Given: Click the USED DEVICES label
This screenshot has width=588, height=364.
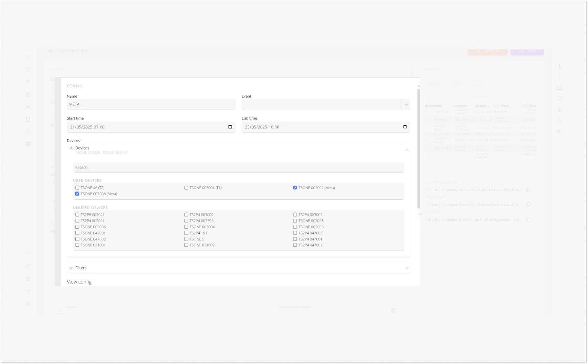Looking at the screenshot, I should pos(87,181).
